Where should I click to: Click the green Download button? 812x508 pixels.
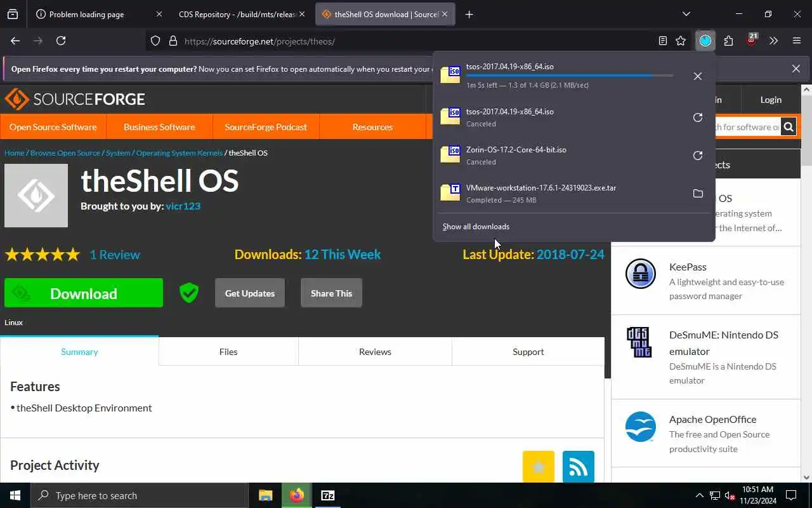pos(84,293)
